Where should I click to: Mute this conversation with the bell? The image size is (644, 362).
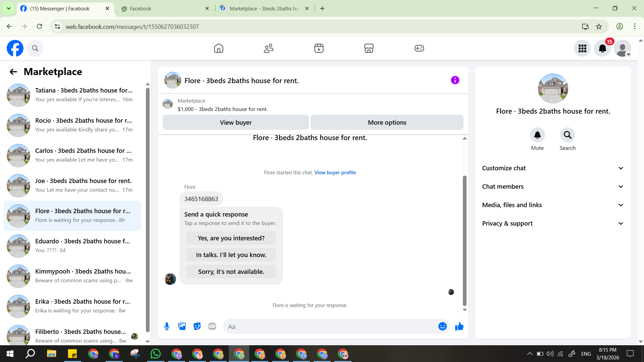click(x=537, y=135)
